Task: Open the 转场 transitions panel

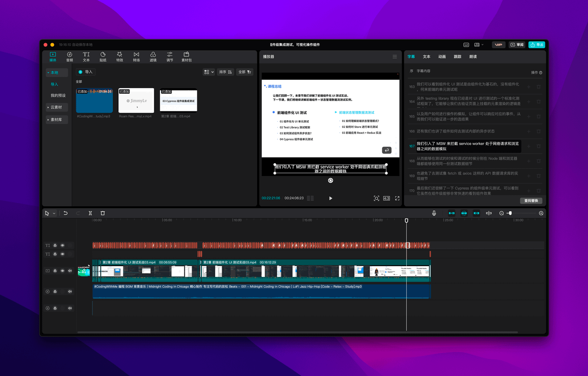Action: [136, 56]
